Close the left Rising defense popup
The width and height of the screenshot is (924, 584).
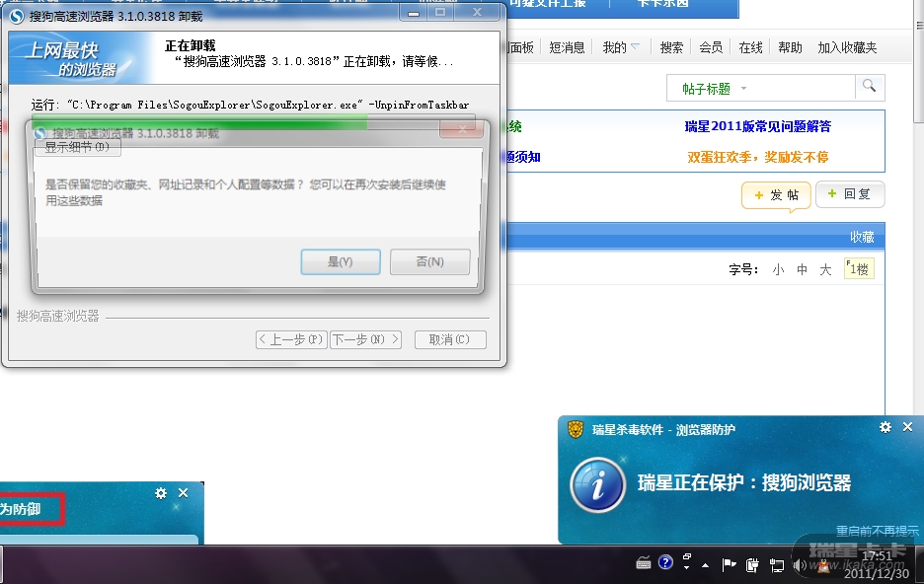(184, 493)
